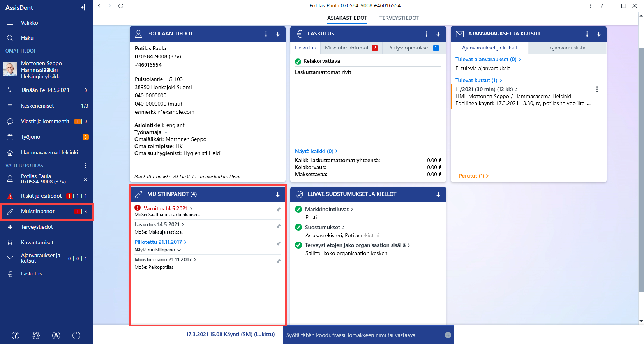Click the power logout icon in sidebar

tap(76, 335)
